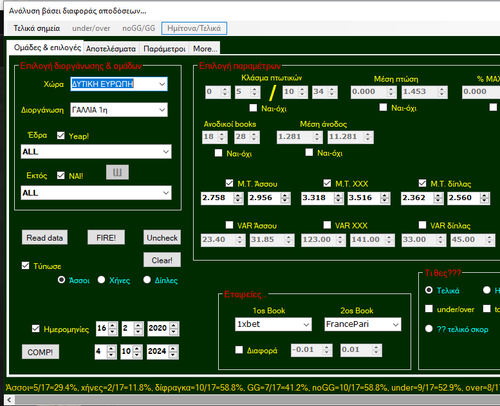Toggle the Διαφορά checkbox
The image size is (500, 406).
[239, 350]
